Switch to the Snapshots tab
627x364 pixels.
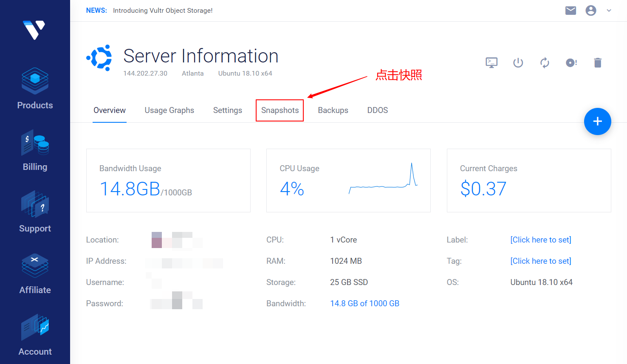(280, 110)
